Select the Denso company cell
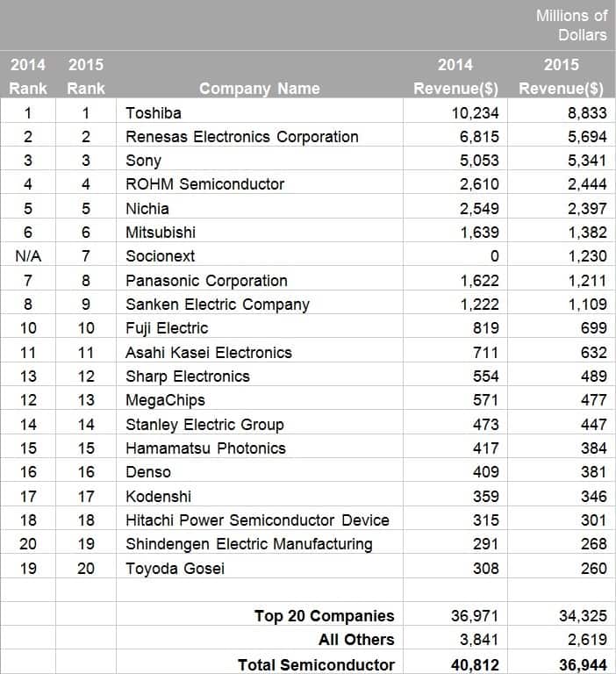616x674 pixels. [x=259, y=471]
